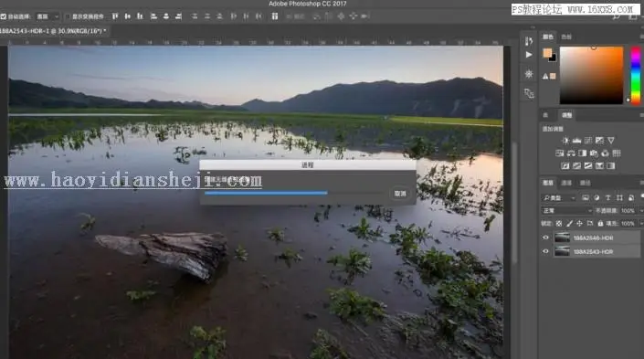Select the 188A2546-HDR layer thumbnail
Viewport: 644px width, 359px height.
pyautogui.click(x=563, y=238)
